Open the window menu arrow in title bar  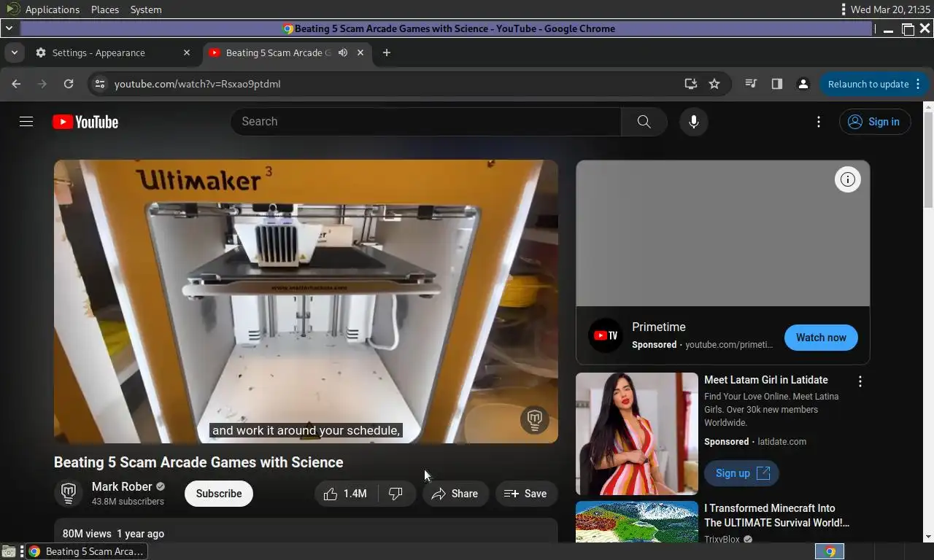click(x=9, y=28)
